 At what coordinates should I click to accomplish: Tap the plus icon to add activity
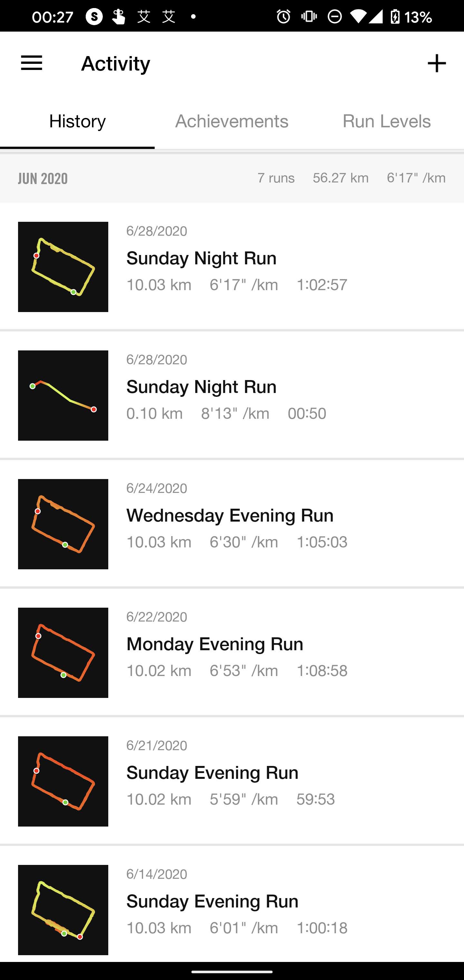coord(436,63)
